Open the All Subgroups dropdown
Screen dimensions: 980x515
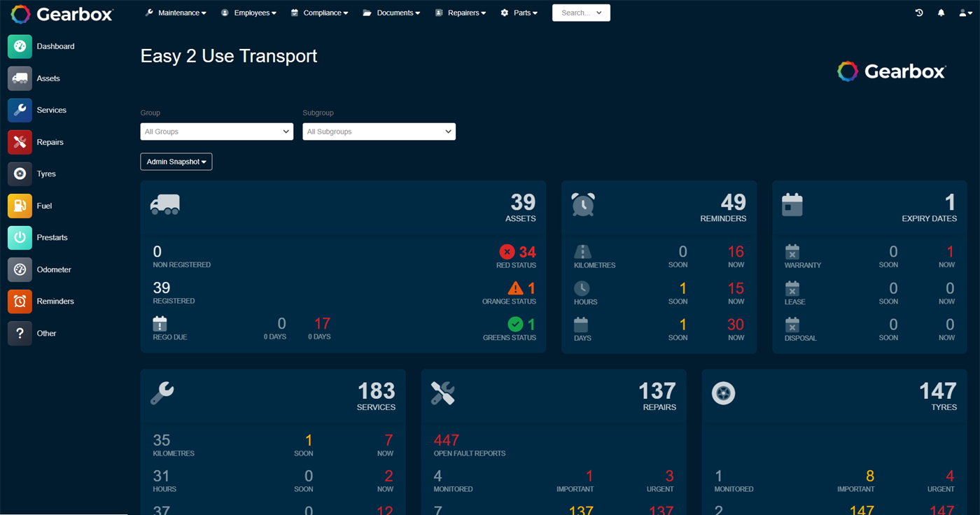(x=379, y=132)
